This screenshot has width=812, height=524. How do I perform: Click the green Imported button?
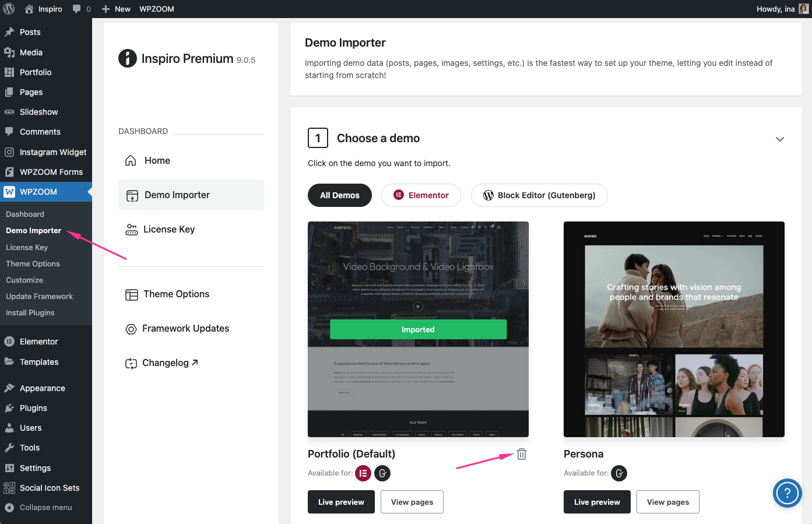418,329
